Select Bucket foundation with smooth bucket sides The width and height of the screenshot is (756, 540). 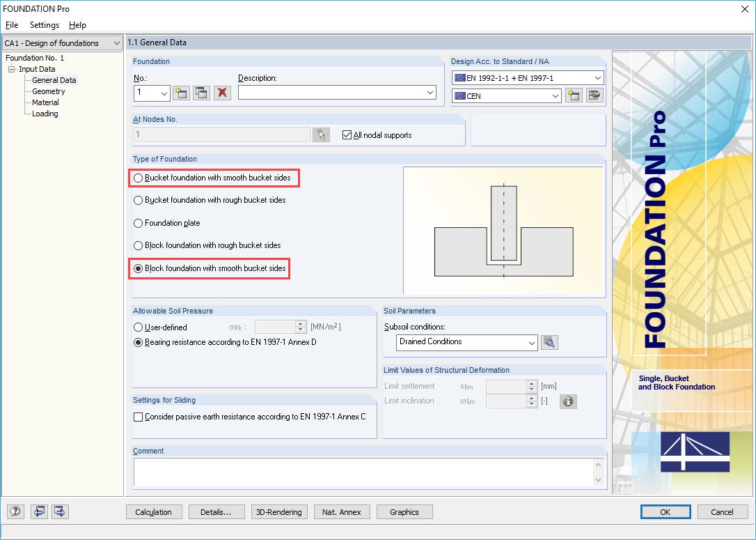tap(212, 178)
